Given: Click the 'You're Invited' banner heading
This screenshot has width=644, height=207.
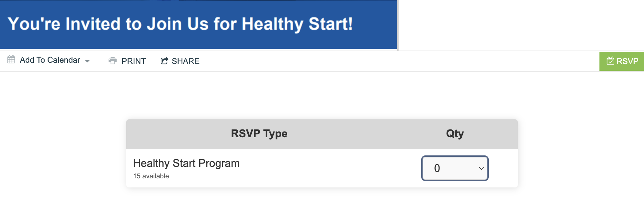Looking at the screenshot, I should pyautogui.click(x=180, y=24).
